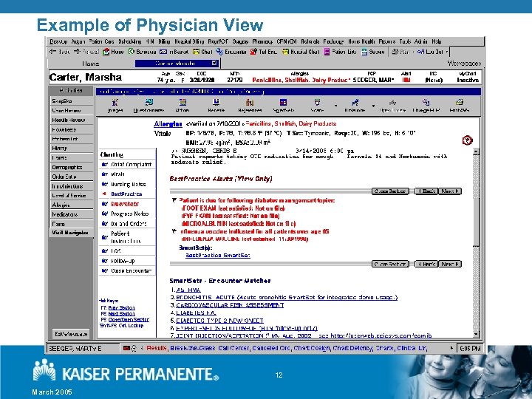Click Results in the status bar
Image resolution: width=532 pixels, height=399 pixels.
click(x=156, y=348)
